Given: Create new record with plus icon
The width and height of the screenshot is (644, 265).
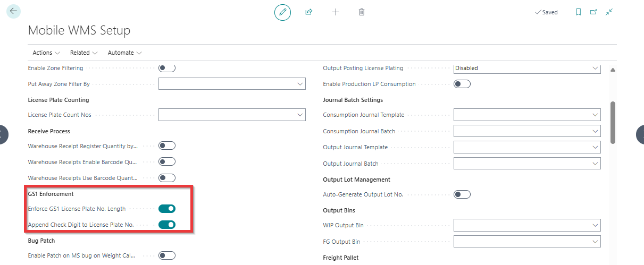Looking at the screenshot, I should tap(336, 12).
